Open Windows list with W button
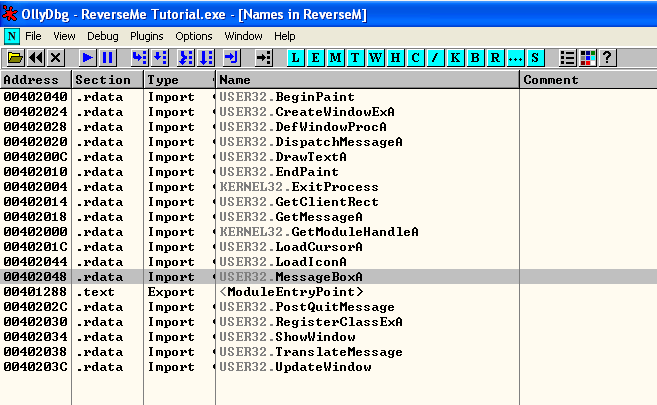 point(375,57)
